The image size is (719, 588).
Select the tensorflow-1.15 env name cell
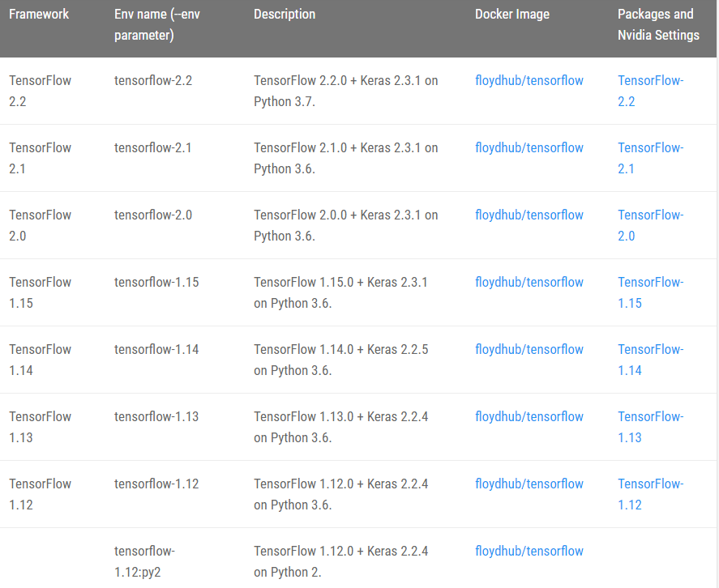156,283
